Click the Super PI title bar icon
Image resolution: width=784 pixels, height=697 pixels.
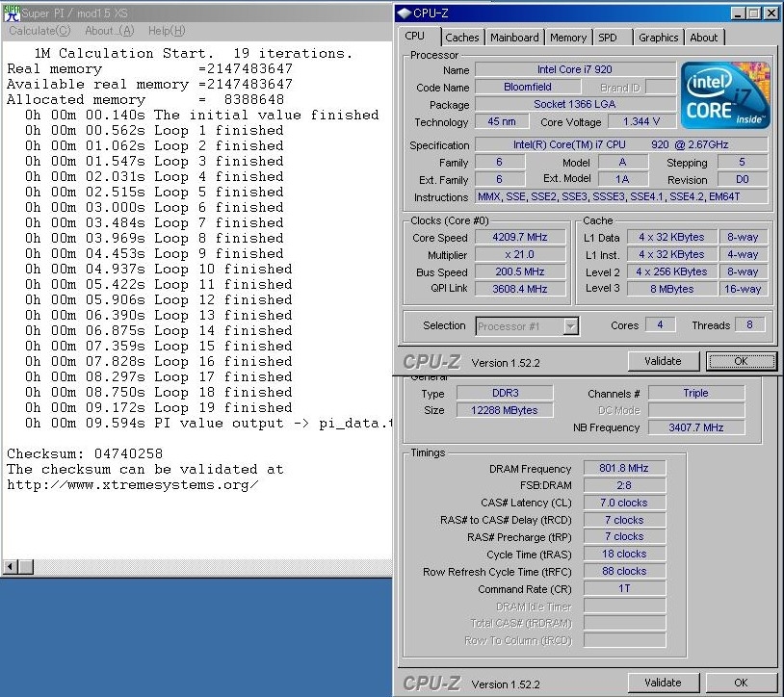[x=12, y=13]
